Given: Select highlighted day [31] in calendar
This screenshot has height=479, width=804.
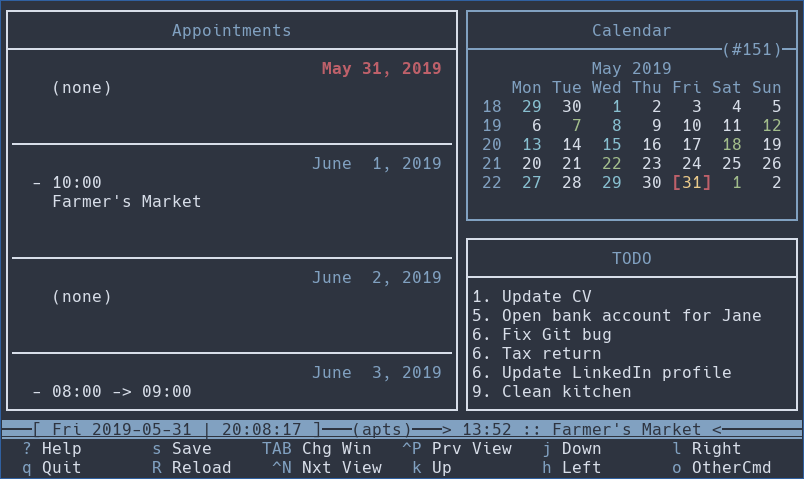Looking at the screenshot, I should 691,183.
